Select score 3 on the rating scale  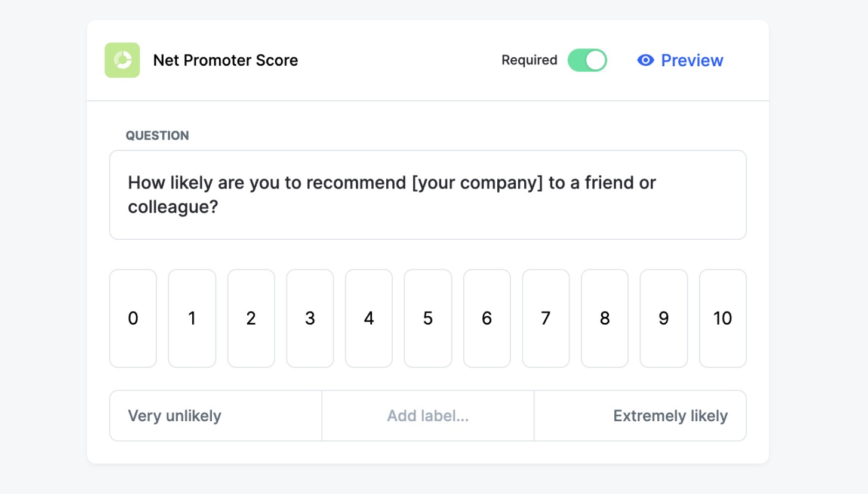click(310, 318)
